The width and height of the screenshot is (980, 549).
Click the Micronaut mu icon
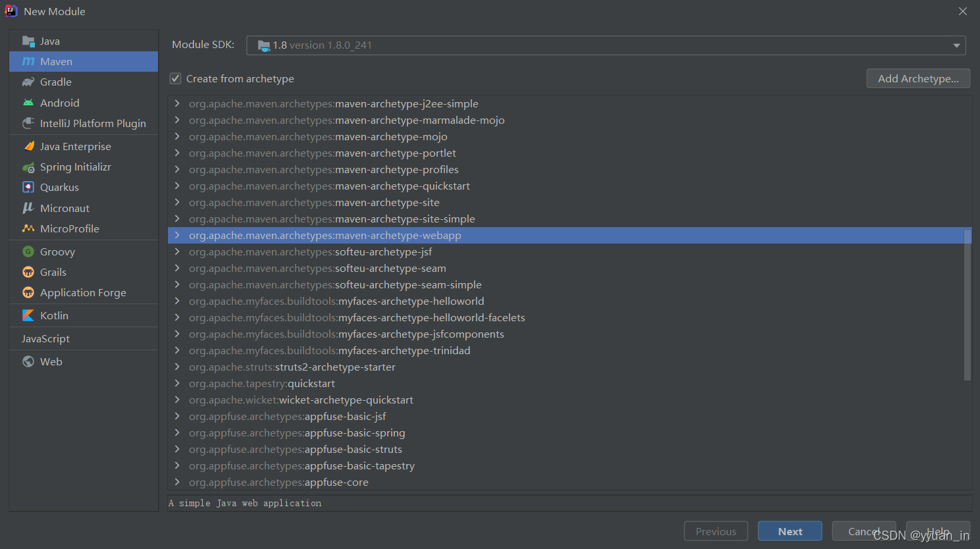point(28,208)
